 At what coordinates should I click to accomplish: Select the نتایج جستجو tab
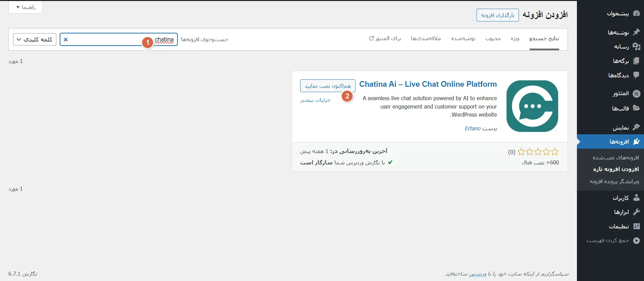click(544, 39)
